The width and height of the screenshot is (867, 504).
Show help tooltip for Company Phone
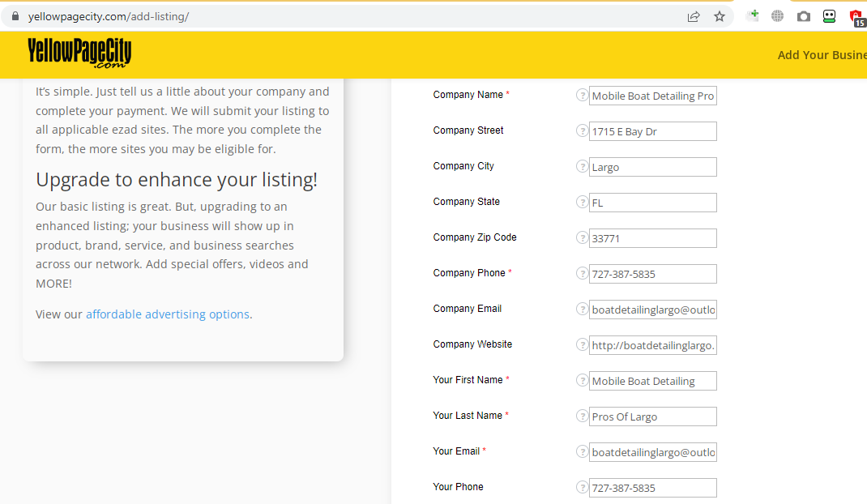pos(581,274)
